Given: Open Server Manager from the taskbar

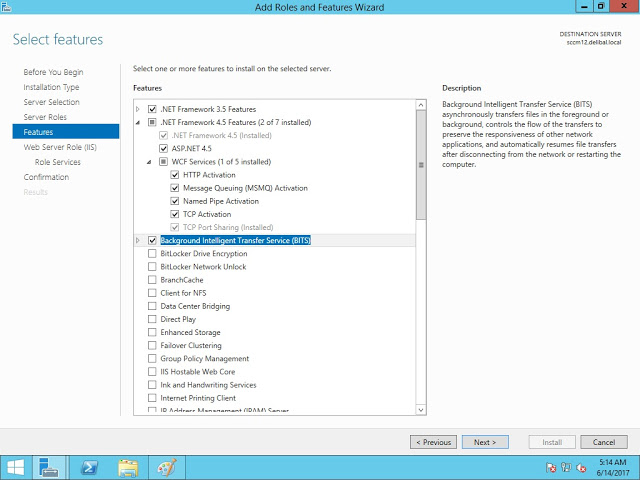Looking at the screenshot, I should click(50, 467).
